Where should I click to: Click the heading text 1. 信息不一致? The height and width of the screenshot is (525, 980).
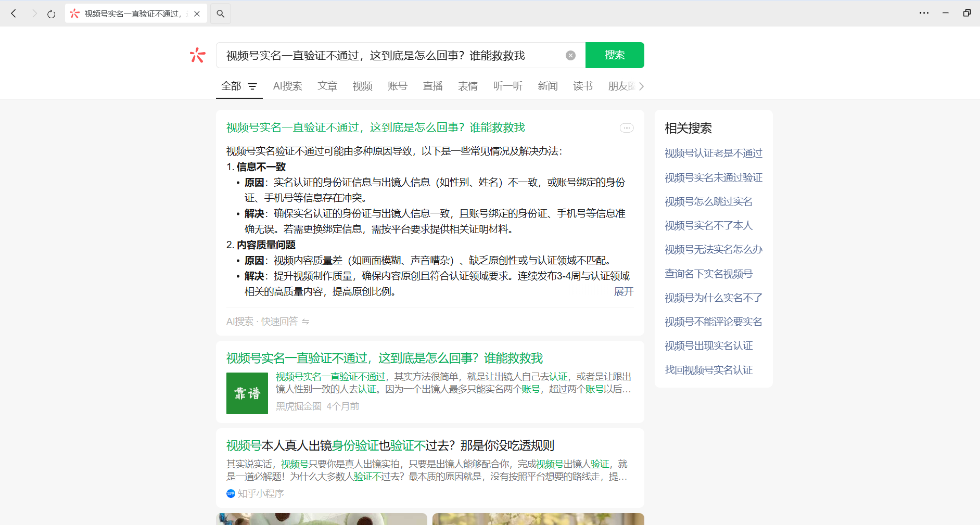pos(256,167)
